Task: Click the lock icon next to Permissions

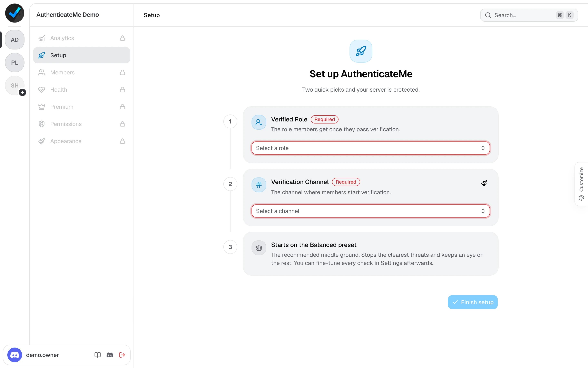Action: (x=122, y=124)
